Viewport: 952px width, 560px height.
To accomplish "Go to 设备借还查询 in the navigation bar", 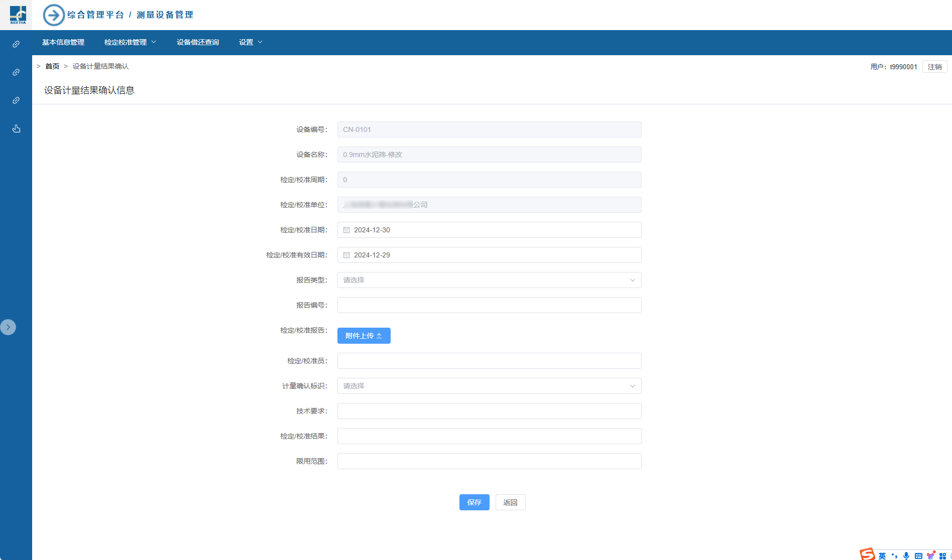I will tap(198, 42).
